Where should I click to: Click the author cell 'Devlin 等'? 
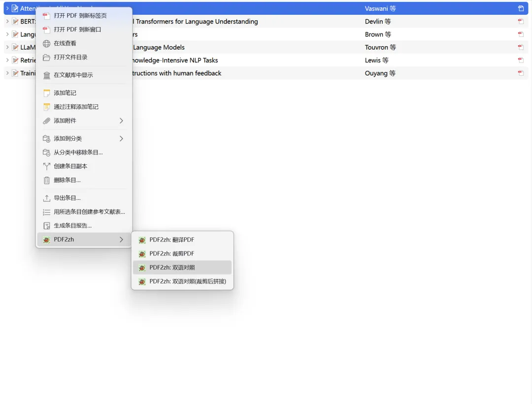(x=378, y=21)
